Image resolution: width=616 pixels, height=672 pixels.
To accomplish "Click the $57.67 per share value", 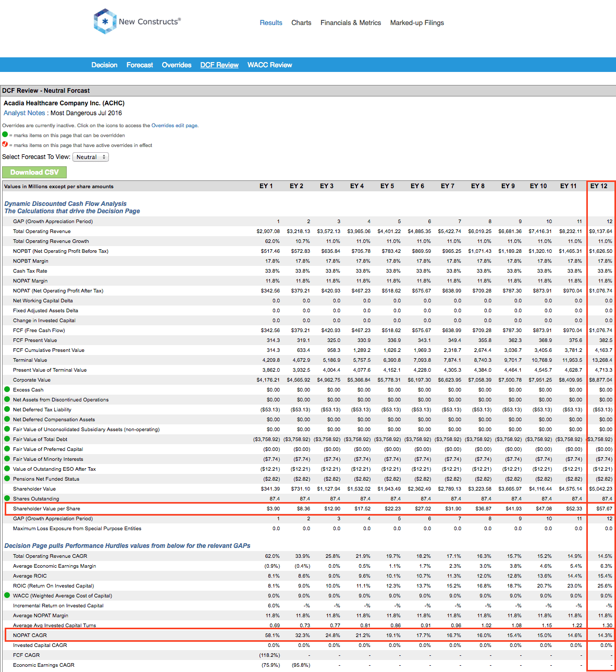I will [605, 509].
